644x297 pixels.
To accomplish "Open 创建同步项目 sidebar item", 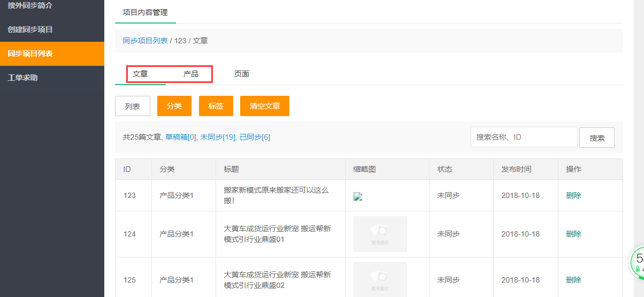I will (30, 29).
